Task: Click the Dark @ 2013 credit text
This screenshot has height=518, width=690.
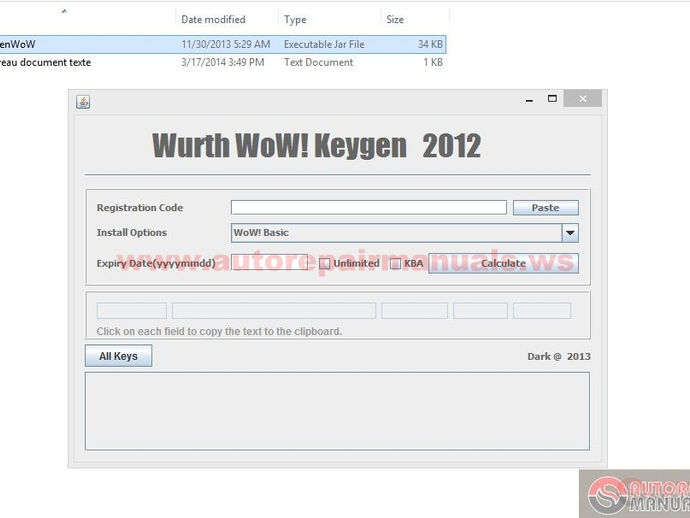Action: coord(559,356)
